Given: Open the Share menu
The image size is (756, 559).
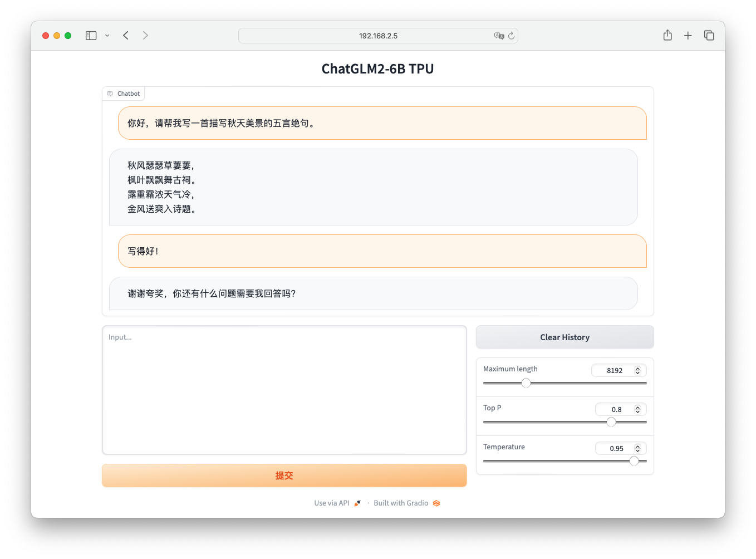Looking at the screenshot, I should pyautogui.click(x=667, y=35).
